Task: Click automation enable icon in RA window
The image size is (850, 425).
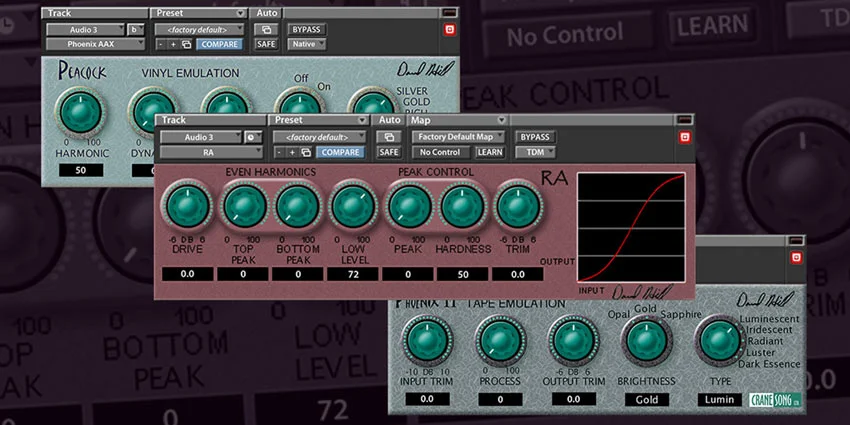Action: coord(389,137)
